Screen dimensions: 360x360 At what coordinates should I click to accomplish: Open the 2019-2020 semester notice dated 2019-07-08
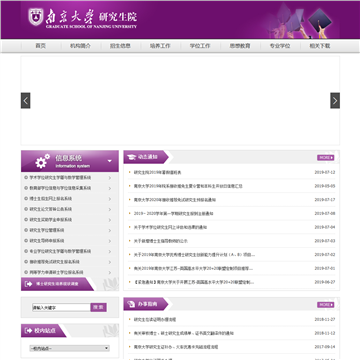coord(174,213)
